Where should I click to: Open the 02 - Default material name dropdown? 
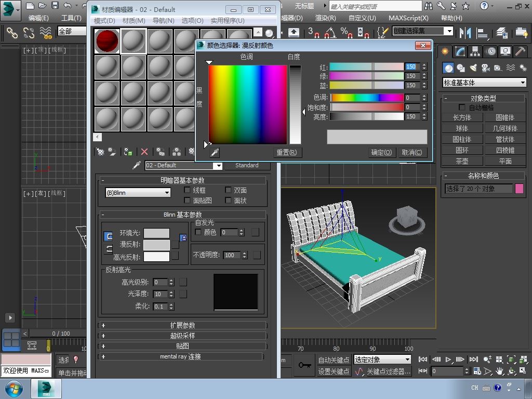tap(219, 166)
